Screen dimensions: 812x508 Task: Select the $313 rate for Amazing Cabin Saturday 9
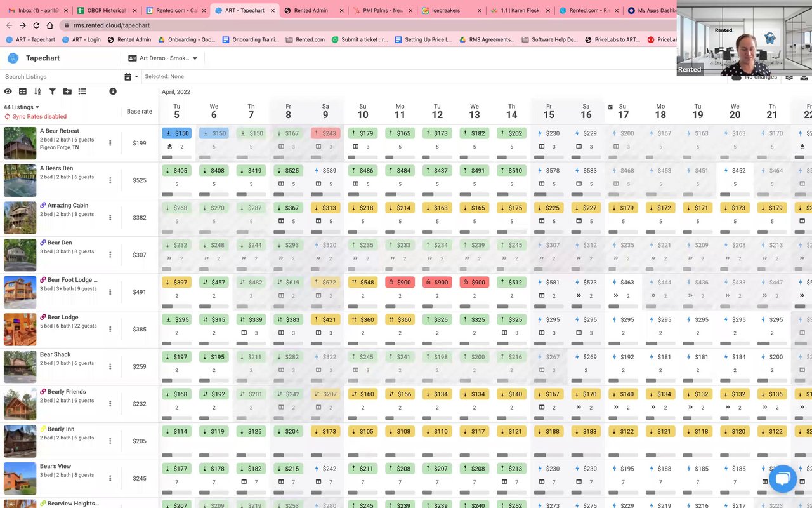[x=325, y=208]
